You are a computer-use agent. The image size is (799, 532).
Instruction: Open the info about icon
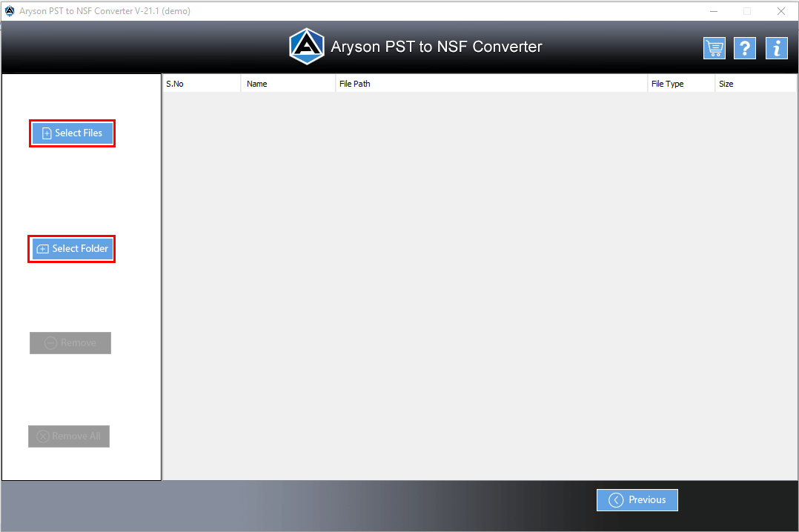[x=777, y=48]
